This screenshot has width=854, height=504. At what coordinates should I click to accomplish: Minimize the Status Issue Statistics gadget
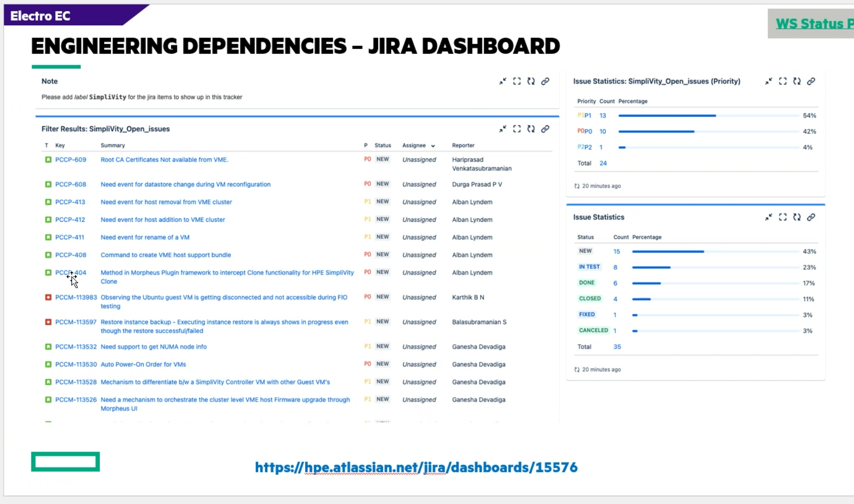[x=768, y=217]
